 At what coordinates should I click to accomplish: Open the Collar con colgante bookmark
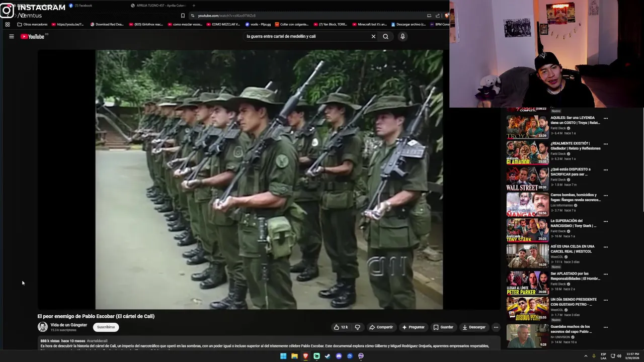pos(292,24)
